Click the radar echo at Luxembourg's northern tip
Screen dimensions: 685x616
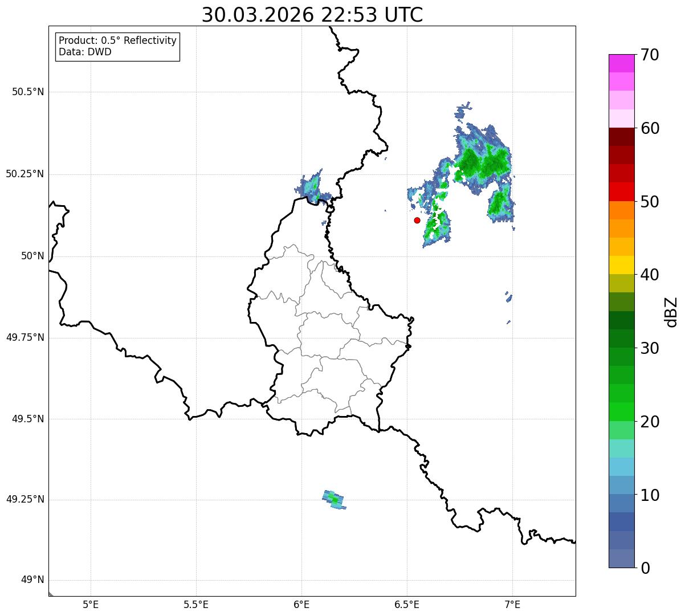click(311, 186)
